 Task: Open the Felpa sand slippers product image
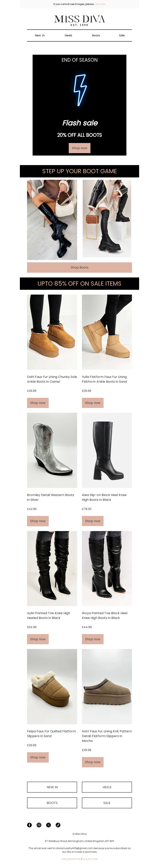pyautogui.click(x=52, y=686)
